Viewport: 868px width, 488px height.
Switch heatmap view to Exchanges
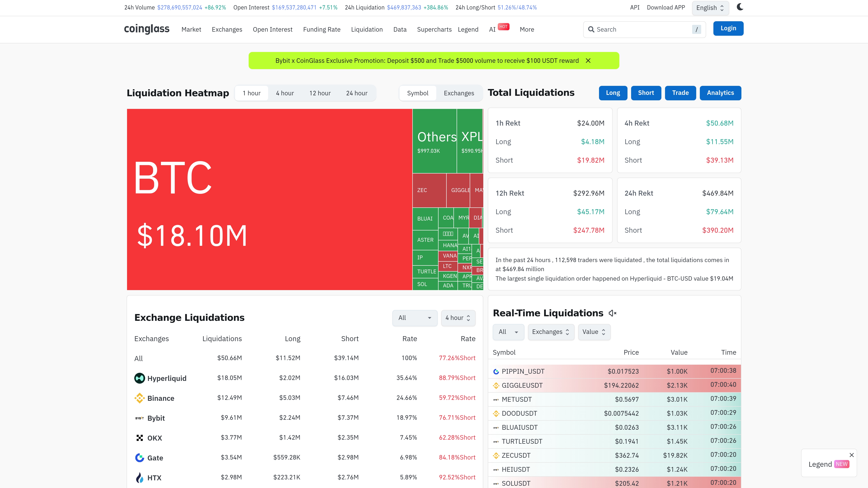click(459, 93)
